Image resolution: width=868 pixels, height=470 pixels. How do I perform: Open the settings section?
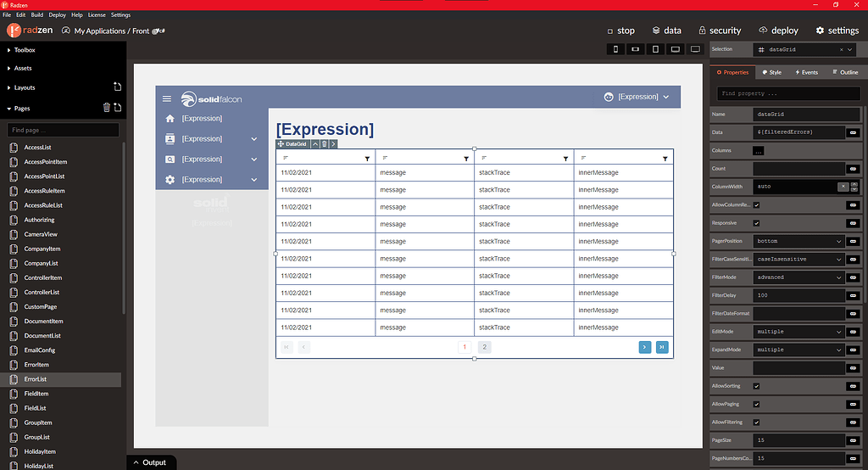837,31
